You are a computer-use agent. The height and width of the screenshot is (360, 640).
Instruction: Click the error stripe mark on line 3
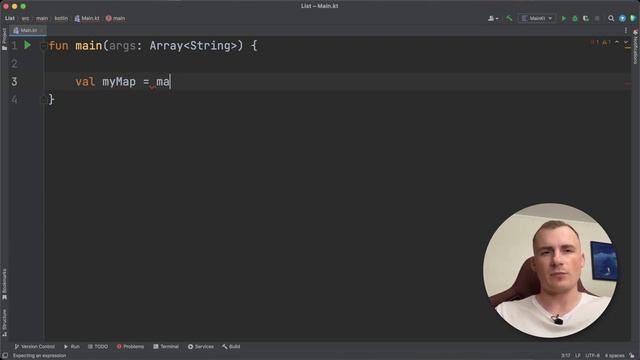click(628, 84)
